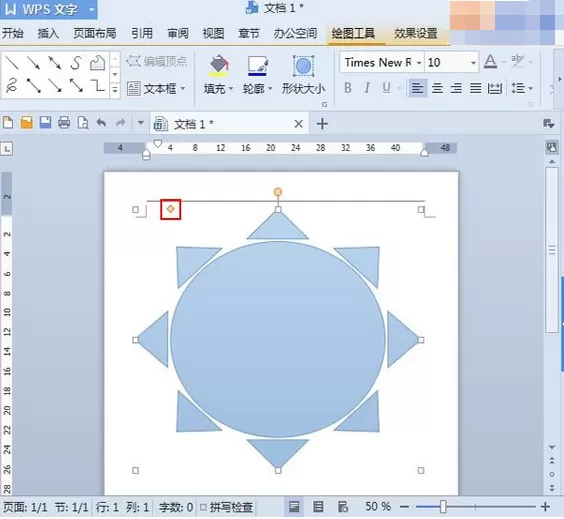Expand the shapes gallery more arrow
564x519 pixels.
(115, 89)
